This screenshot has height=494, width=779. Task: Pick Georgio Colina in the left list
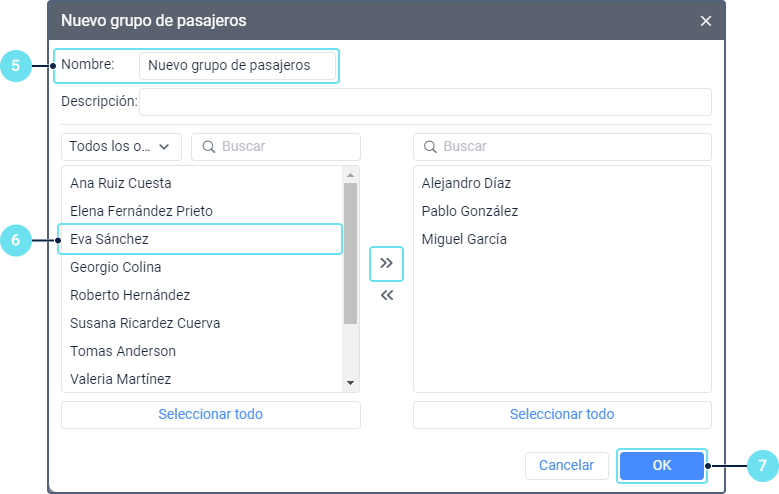[116, 267]
